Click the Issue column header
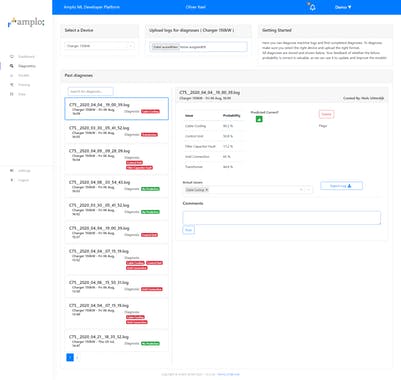The width and height of the screenshot is (401, 380). coord(189,116)
